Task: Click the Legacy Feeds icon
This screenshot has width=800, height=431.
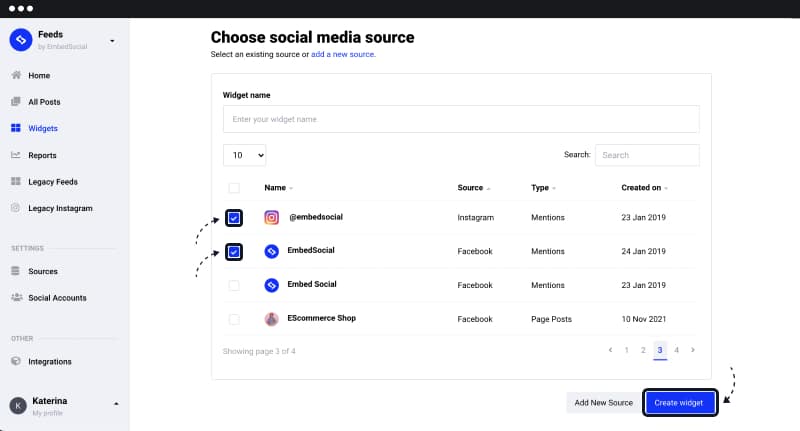Action: point(16,182)
